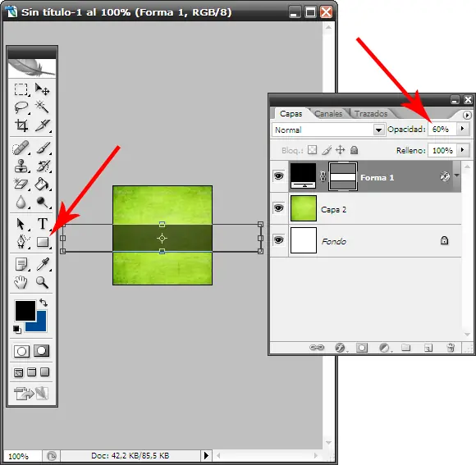Screen dimensions: 476x465
Task: Select the Magic Wand tool
Action: pyautogui.click(x=42, y=107)
